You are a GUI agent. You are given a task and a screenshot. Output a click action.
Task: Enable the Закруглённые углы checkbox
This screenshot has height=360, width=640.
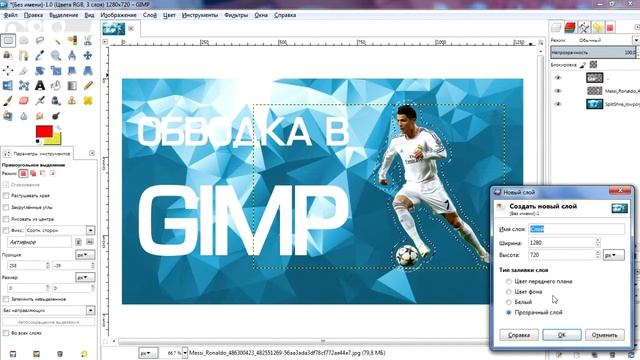6,207
